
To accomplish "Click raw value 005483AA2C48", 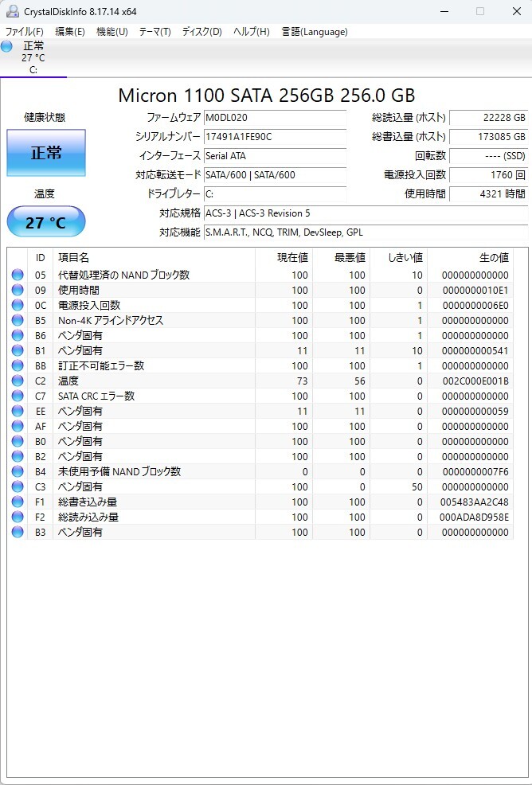I will tap(475, 502).
